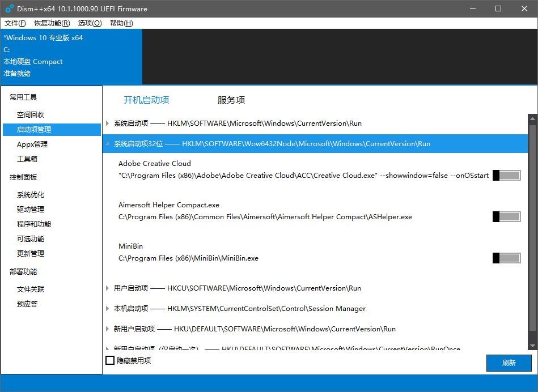The height and width of the screenshot is (392, 538).
Task: Expand 本机启动项 Session Manager group
Action: click(x=107, y=308)
